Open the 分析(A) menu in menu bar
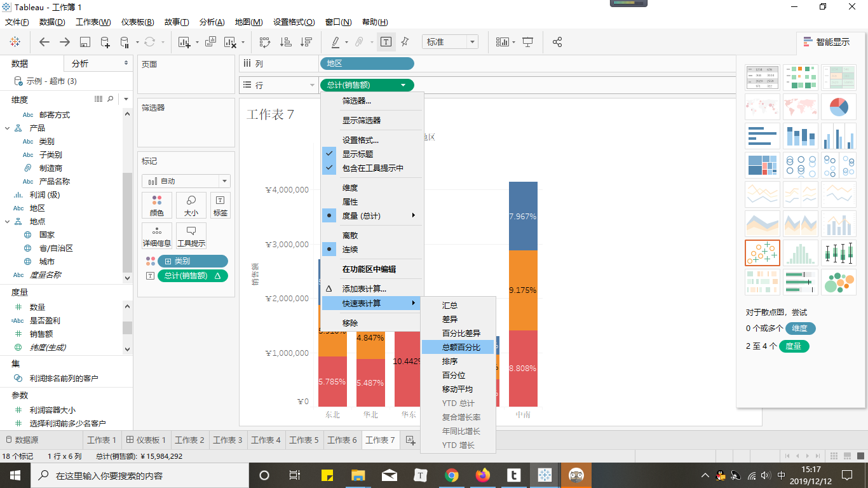This screenshot has height=488, width=868. [x=212, y=22]
